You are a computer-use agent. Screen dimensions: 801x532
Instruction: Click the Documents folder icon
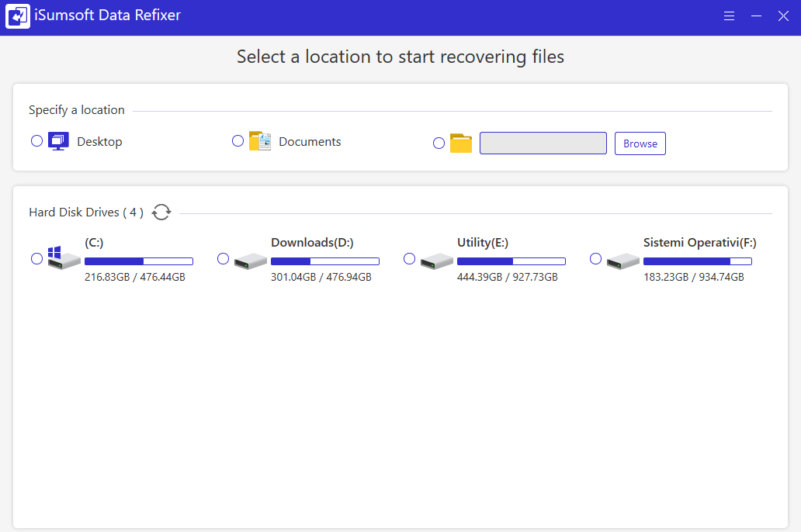pyautogui.click(x=259, y=141)
